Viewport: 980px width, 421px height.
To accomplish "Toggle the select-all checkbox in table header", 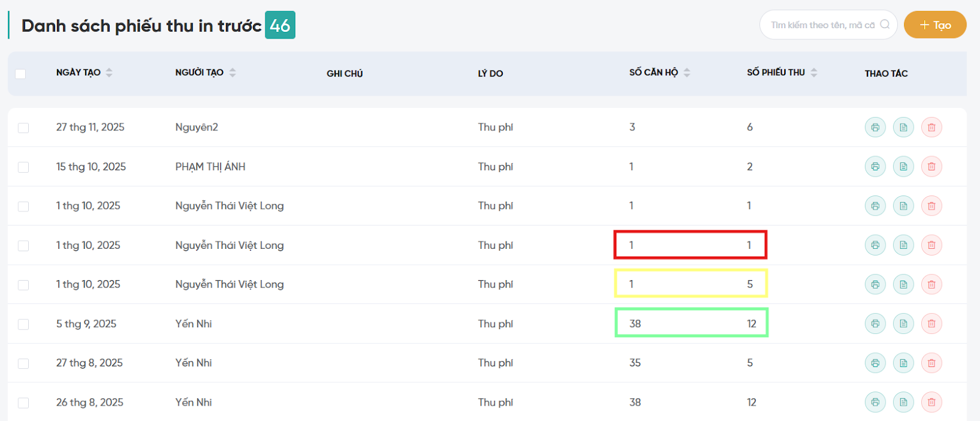I will 20,74.
